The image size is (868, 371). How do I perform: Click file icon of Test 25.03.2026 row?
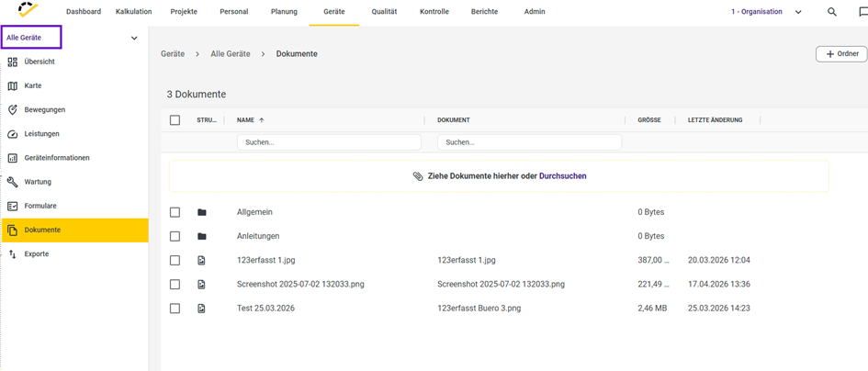coord(202,309)
